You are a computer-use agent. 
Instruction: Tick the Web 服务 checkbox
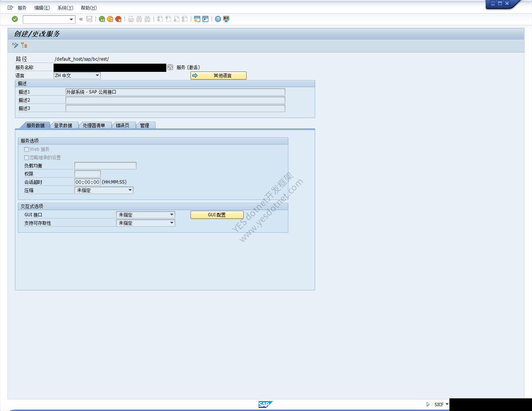point(27,149)
